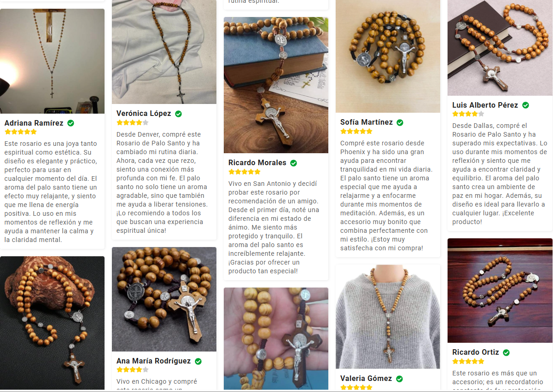Click reviewer name Sofía Martínez
Image resolution: width=553 pixels, height=392 pixels.
coord(366,122)
